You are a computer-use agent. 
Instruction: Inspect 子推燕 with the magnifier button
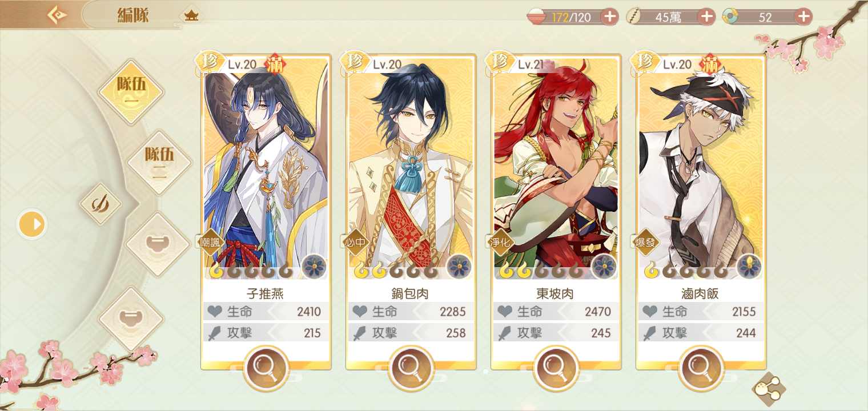(x=266, y=368)
